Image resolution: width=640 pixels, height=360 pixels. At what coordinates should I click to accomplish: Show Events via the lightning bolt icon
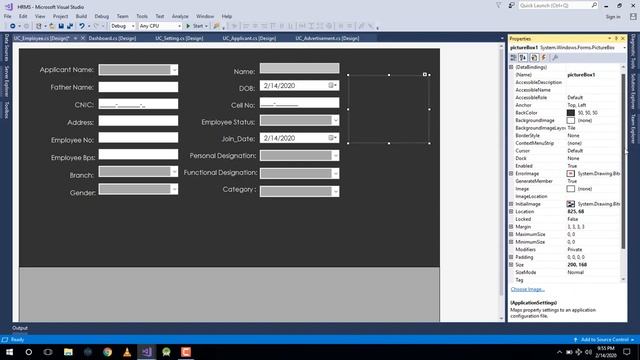click(544, 58)
